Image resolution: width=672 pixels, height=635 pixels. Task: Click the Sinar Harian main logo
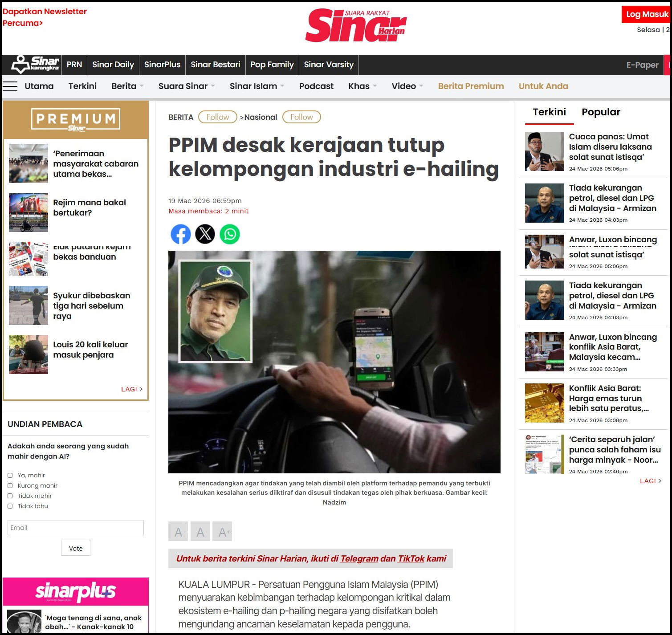pyautogui.click(x=355, y=26)
